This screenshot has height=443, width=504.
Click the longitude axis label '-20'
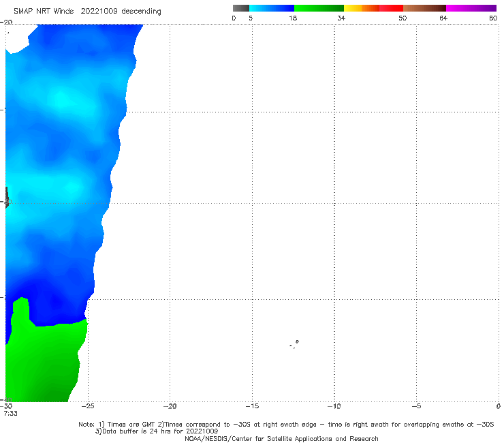tap(170, 406)
